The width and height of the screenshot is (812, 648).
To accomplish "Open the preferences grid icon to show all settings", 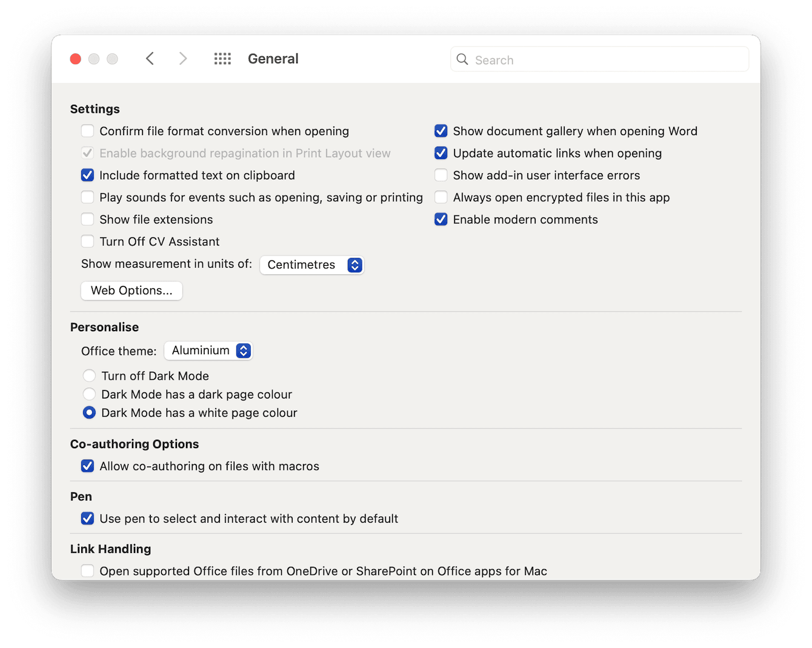I will point(222,58).
